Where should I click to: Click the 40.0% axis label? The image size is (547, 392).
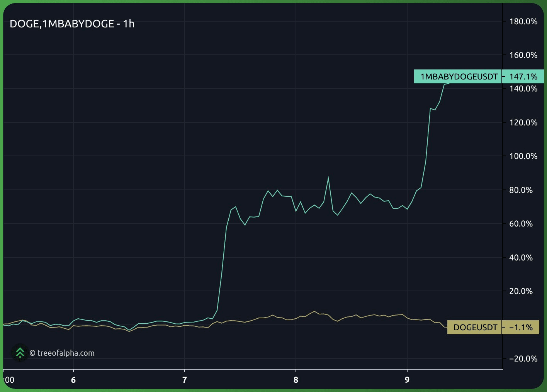coord(521,258)
